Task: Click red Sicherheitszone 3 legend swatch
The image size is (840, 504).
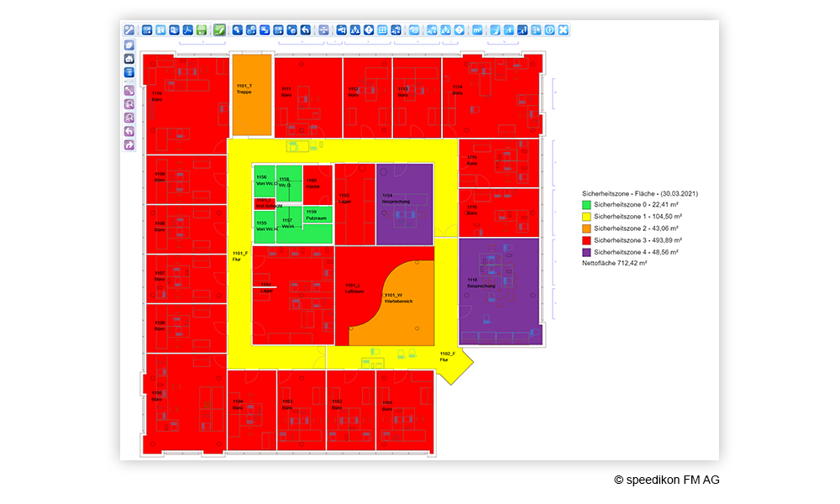Action: point(586,240)
